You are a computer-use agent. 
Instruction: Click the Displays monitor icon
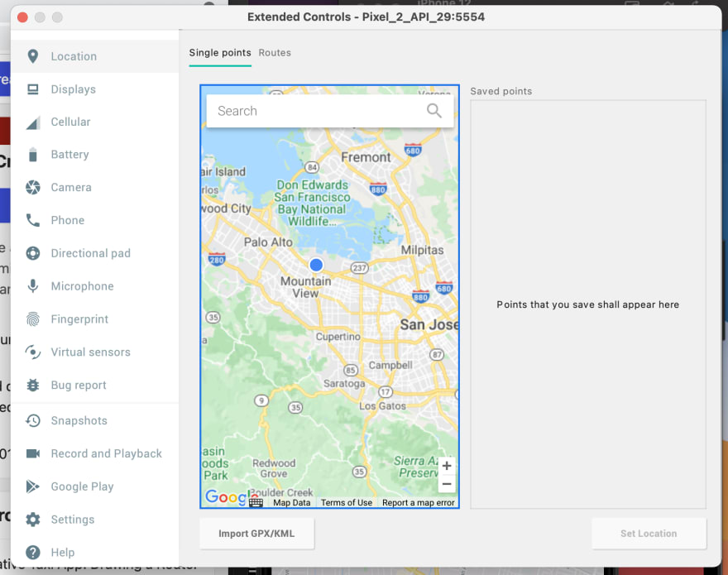click(x=32, y=89)
